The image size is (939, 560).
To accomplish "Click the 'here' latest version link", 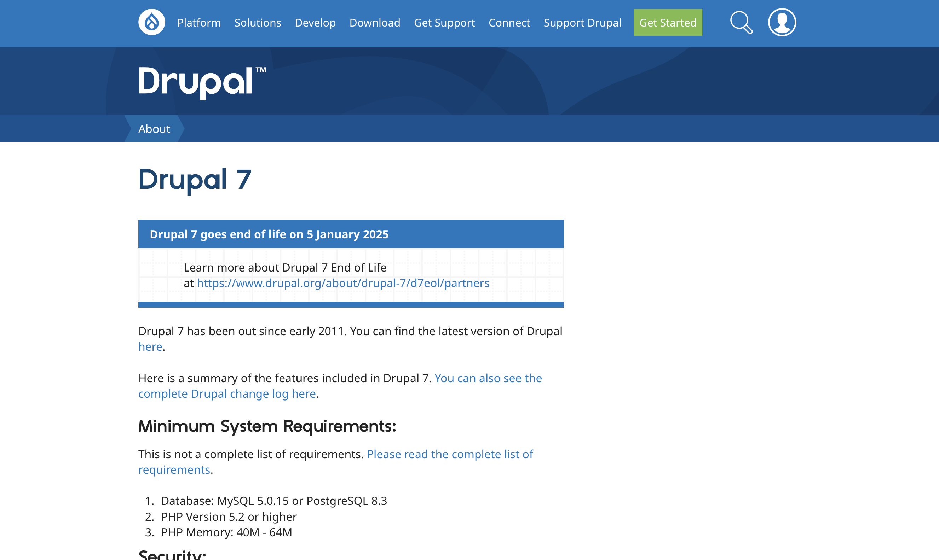I will [150, 346].
